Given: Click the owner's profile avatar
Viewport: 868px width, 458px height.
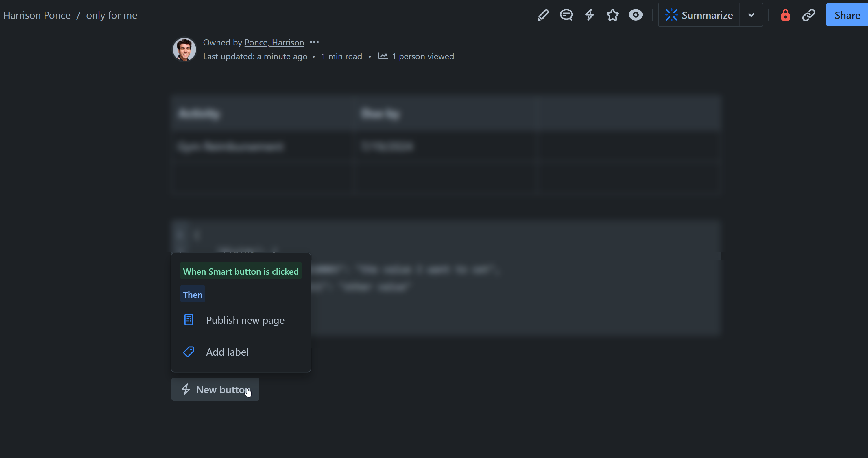Looking at the screenshot, I should (x=184, y=49).
